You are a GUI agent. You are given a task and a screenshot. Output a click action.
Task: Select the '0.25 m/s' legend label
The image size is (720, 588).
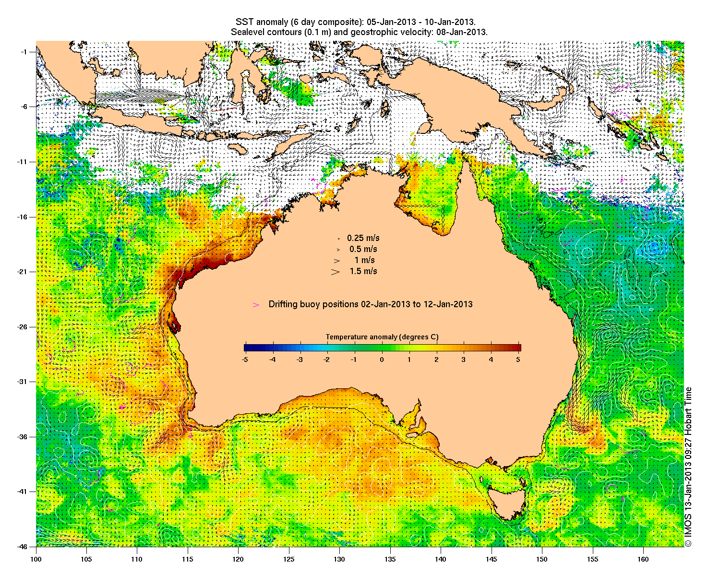pos(363,238)
